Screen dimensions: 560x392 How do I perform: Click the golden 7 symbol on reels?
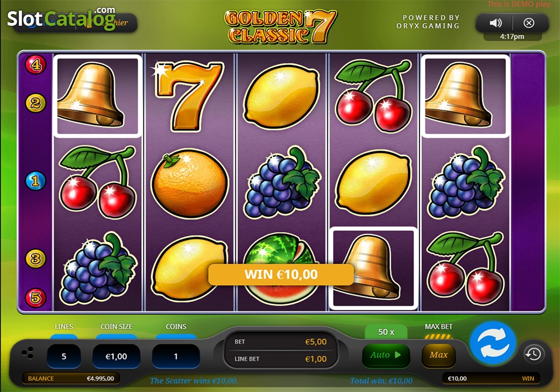189,96
